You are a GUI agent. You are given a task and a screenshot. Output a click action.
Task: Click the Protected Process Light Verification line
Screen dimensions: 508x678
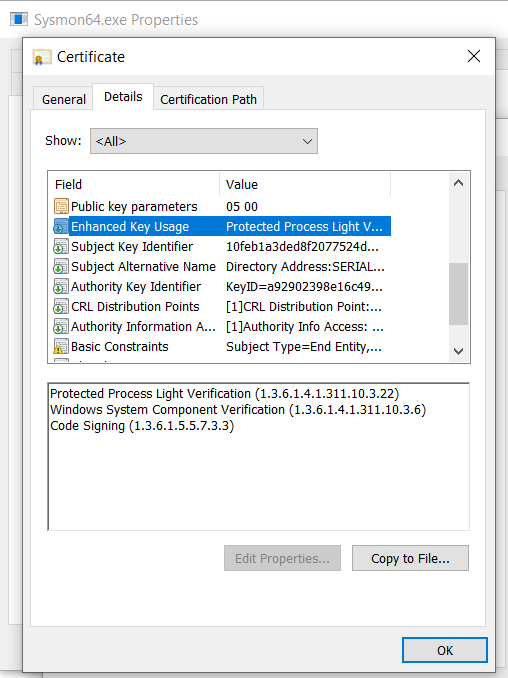pyautogui.click(x=224, y=393)
